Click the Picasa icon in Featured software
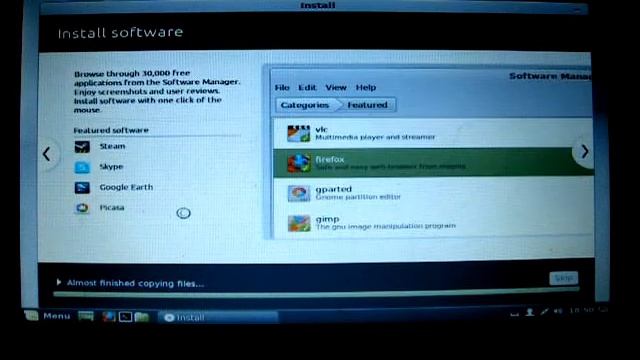Screen dimensions: 640x360 pos(82,208)
